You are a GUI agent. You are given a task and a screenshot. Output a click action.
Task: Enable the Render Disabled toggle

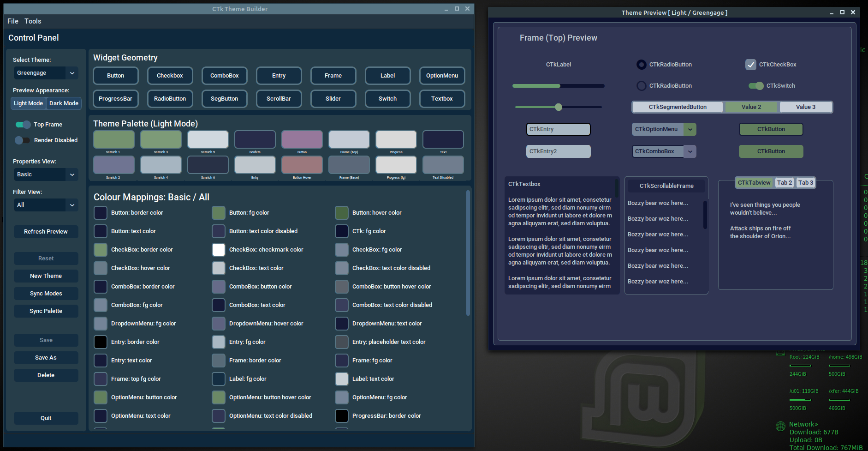coord(22,140)
